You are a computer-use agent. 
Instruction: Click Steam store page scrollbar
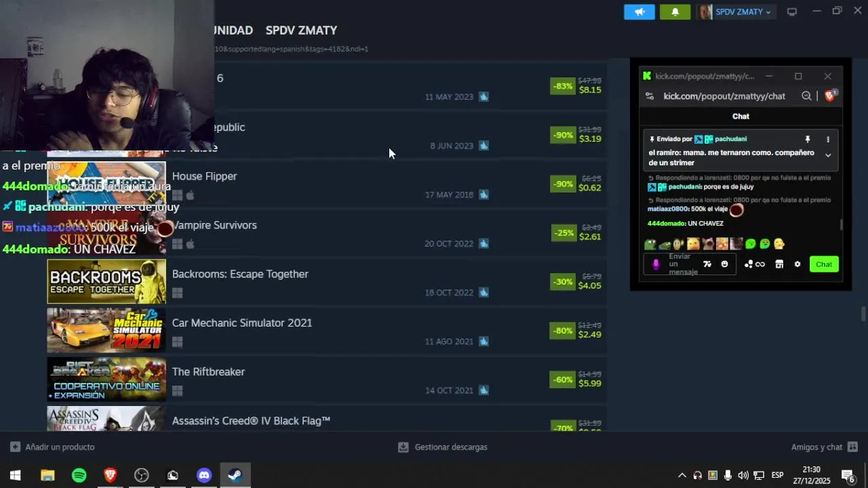point(863,314)
